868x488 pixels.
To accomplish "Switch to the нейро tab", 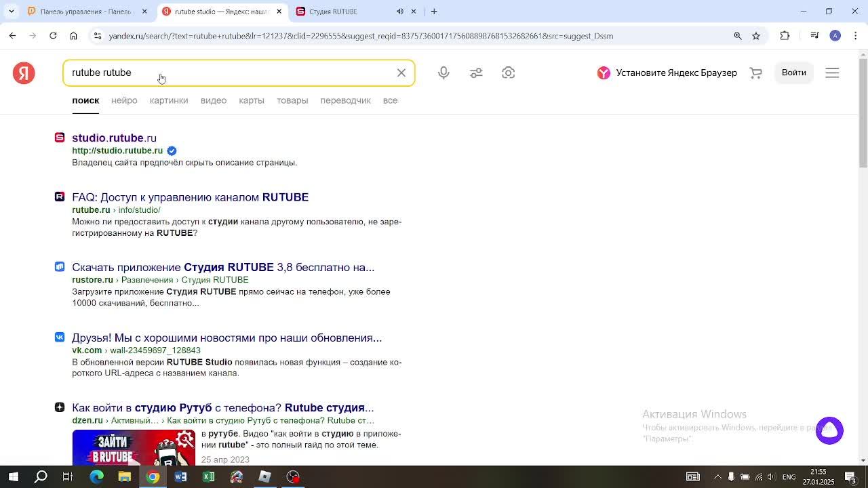I will click(x=124, y=100).
